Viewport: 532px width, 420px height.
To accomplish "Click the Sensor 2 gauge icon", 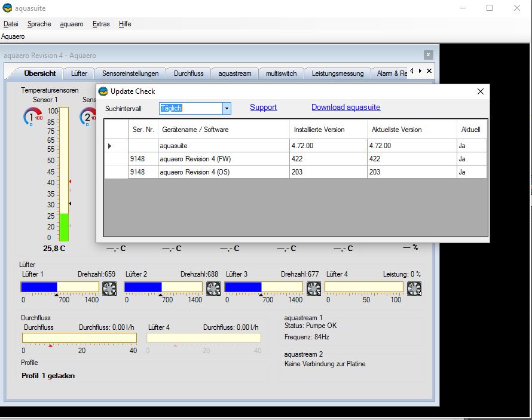I will (88, 116).
